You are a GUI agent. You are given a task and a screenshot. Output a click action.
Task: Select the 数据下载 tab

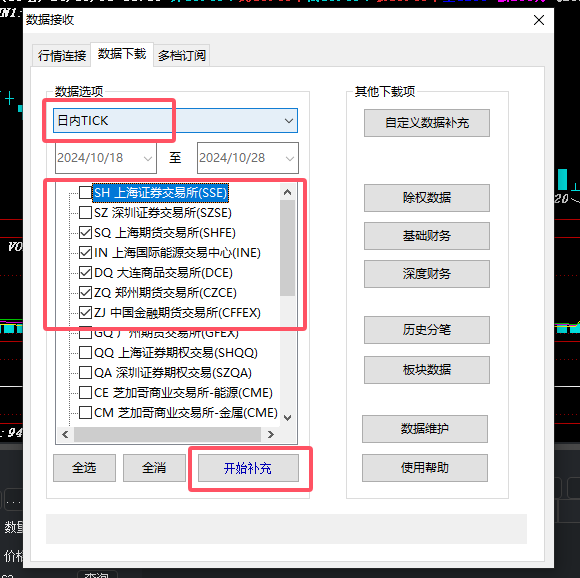122,54
